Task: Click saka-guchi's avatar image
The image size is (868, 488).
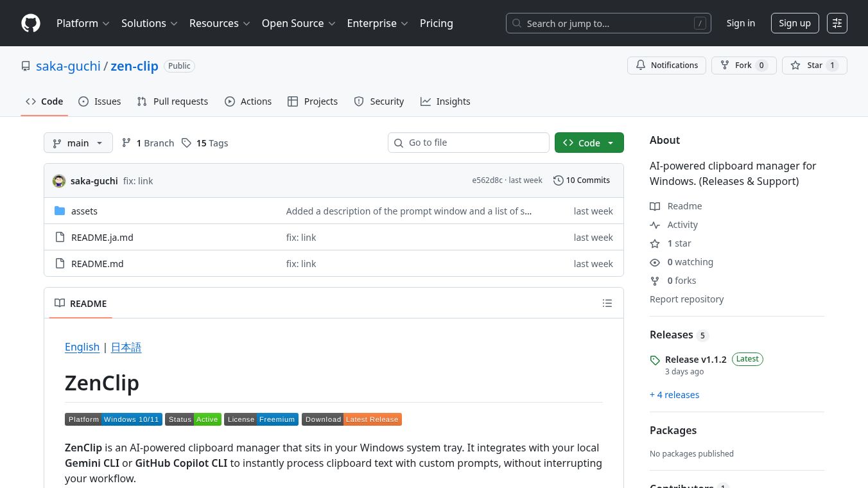Action: 59,181
